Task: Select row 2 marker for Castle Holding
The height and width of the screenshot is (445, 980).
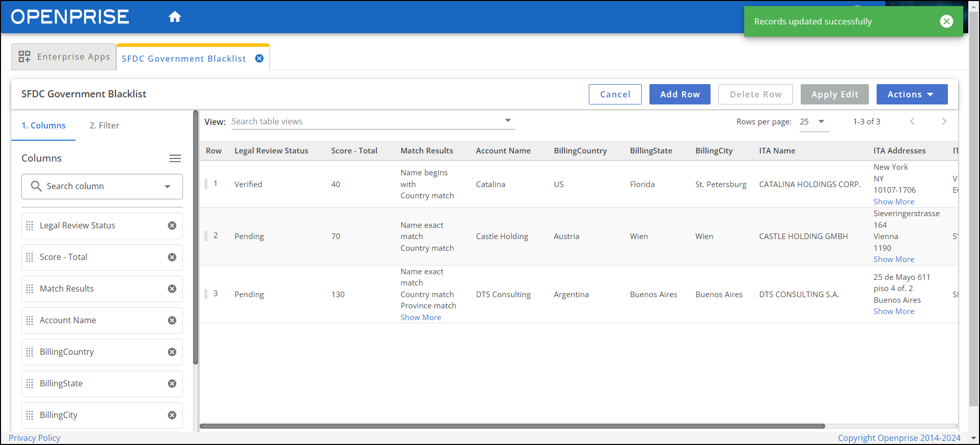Action: [206, 236]
